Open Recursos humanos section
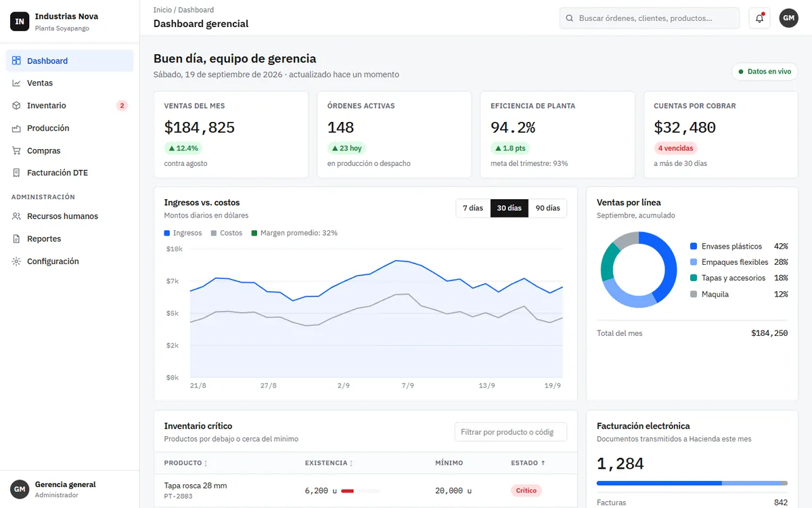Viewport: 812px width, 508px height. 70,216
